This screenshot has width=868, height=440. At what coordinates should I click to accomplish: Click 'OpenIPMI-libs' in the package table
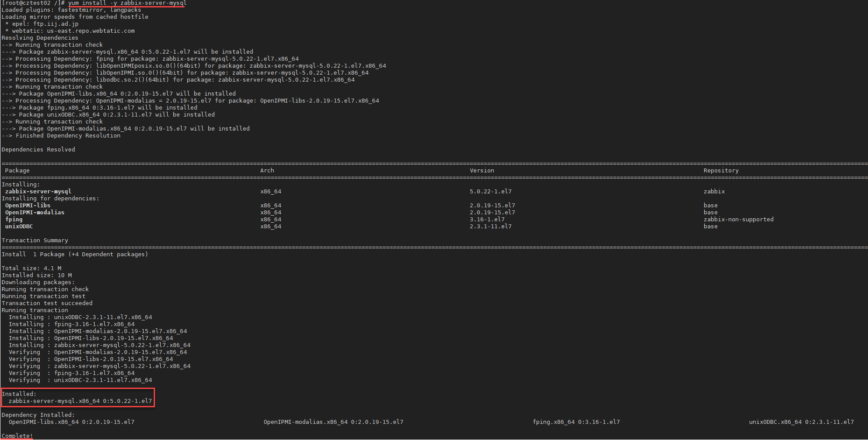(x=28, y=205)
